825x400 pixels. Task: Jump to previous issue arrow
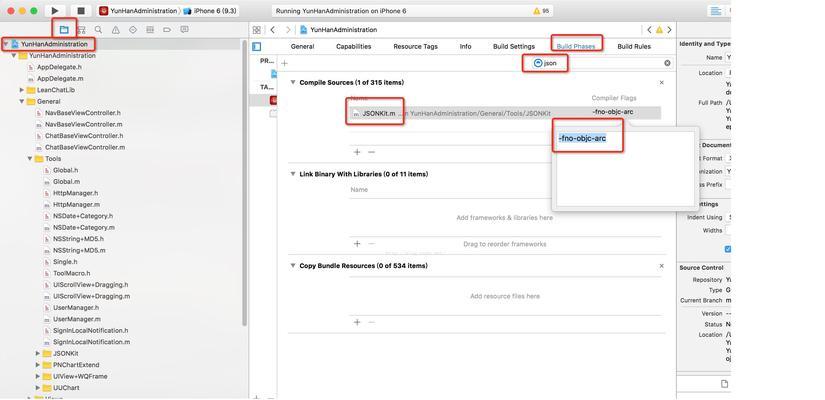[x=649, y=30]
